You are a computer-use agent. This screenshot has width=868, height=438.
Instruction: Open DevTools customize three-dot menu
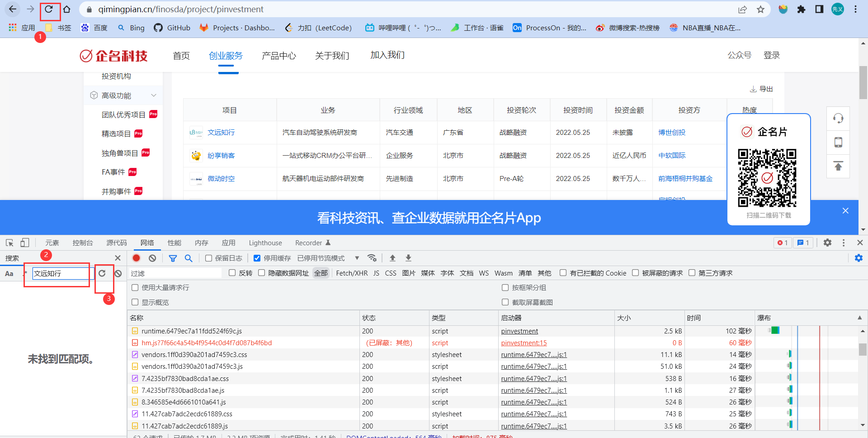tap(844, 243)
